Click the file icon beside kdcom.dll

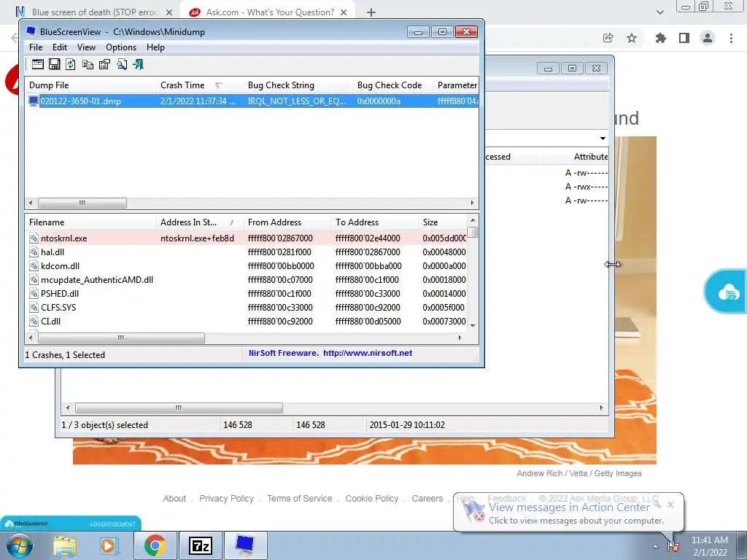34,265
